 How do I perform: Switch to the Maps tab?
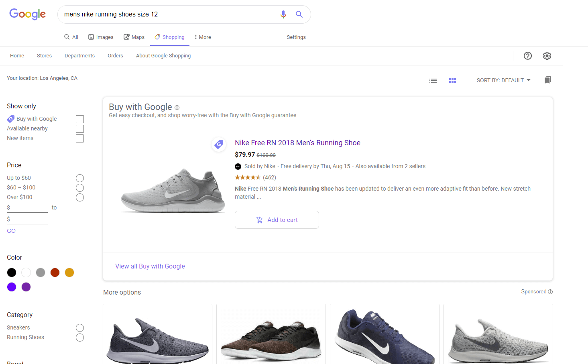coord(134,37)
